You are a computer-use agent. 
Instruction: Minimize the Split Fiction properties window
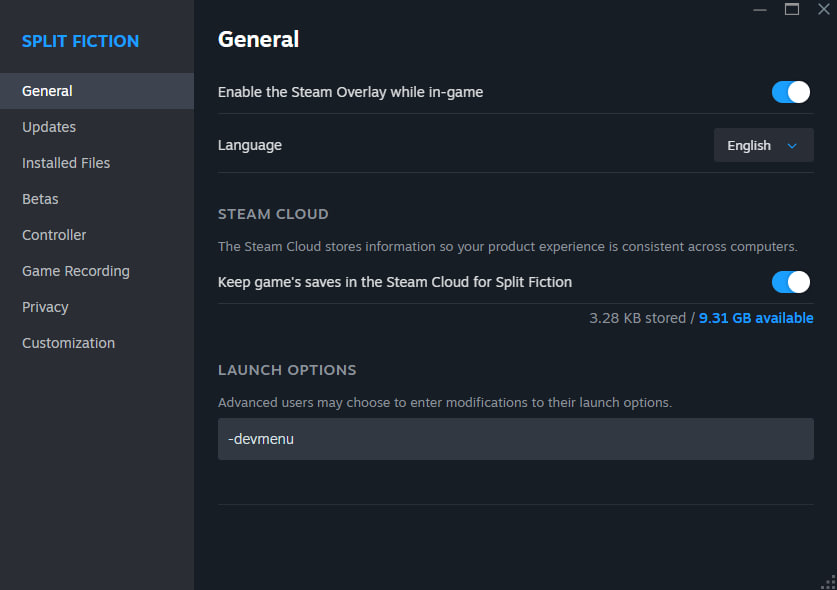coord(761,9)
